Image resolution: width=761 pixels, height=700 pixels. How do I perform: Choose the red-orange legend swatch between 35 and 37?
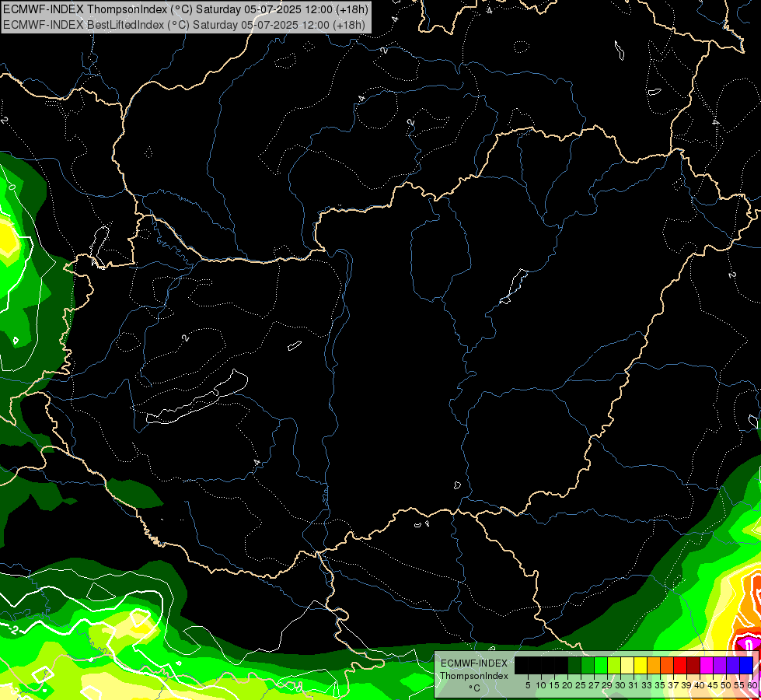pos(667,665)
